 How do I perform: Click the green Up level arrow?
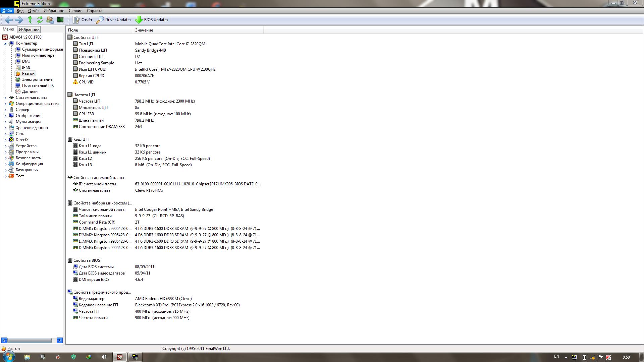pyautogui.click(x=30, y=20)
